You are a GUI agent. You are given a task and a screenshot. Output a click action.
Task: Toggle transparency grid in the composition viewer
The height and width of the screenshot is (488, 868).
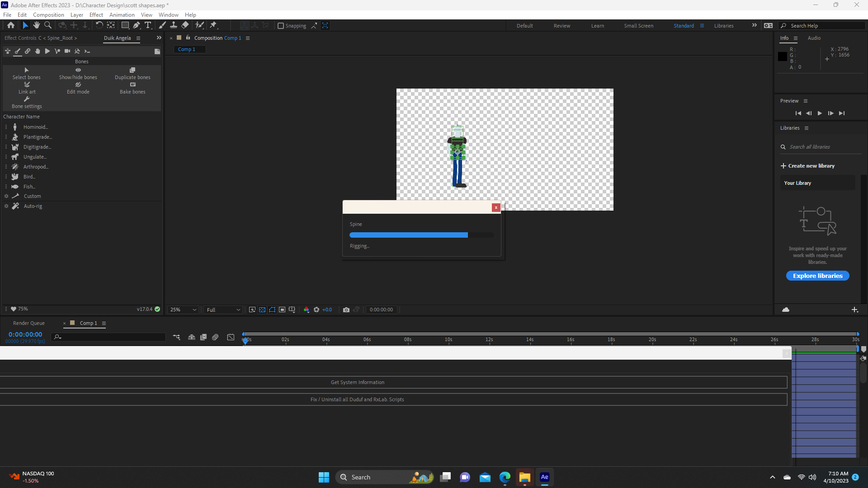(x=262, y=310)
